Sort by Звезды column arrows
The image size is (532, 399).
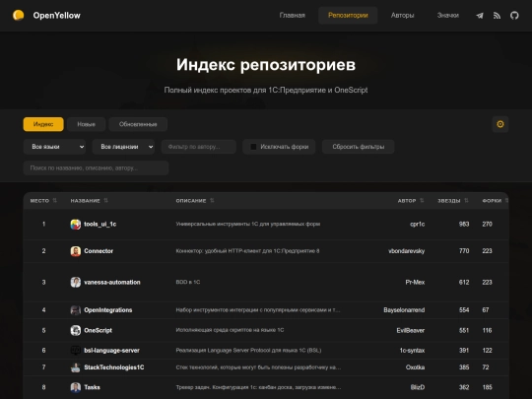click(466, 201)
